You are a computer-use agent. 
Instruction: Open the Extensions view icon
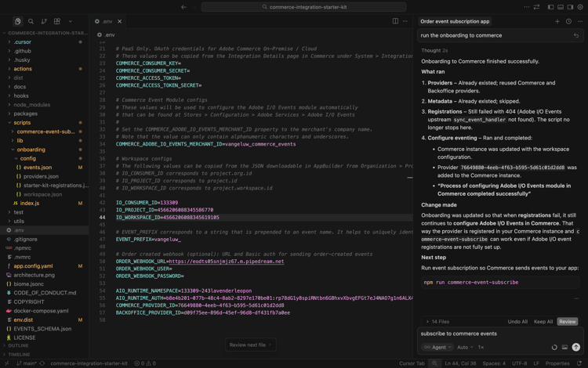57,21
